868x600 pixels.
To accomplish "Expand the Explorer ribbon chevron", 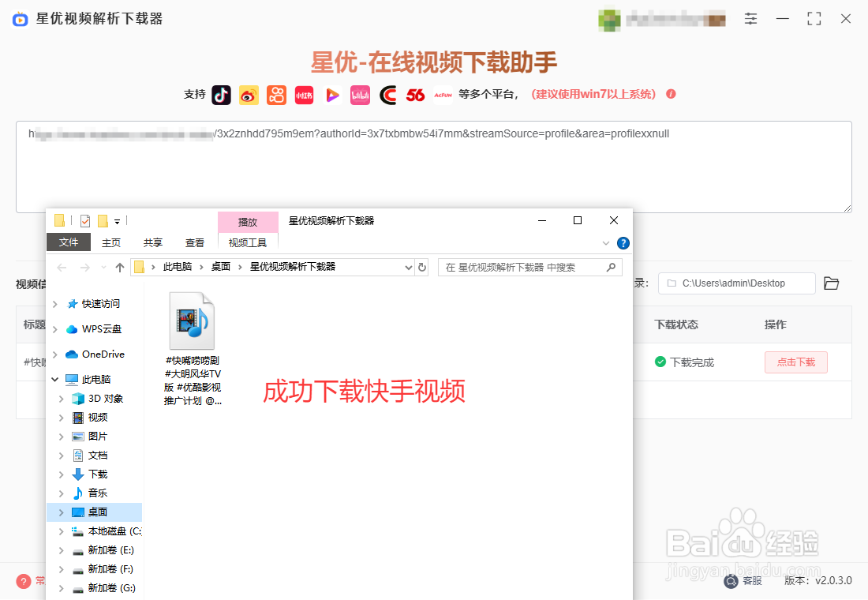I will [x=605, y=243].
